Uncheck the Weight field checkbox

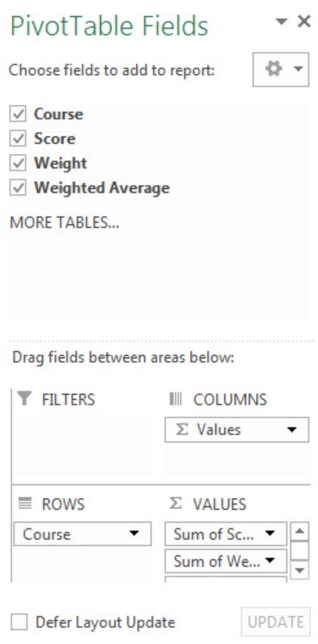tap(18, 163)
